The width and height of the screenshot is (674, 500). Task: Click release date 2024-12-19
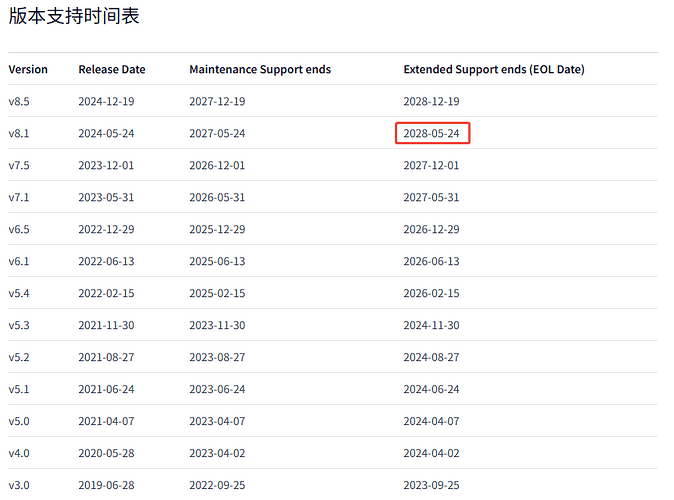point(106,101)
